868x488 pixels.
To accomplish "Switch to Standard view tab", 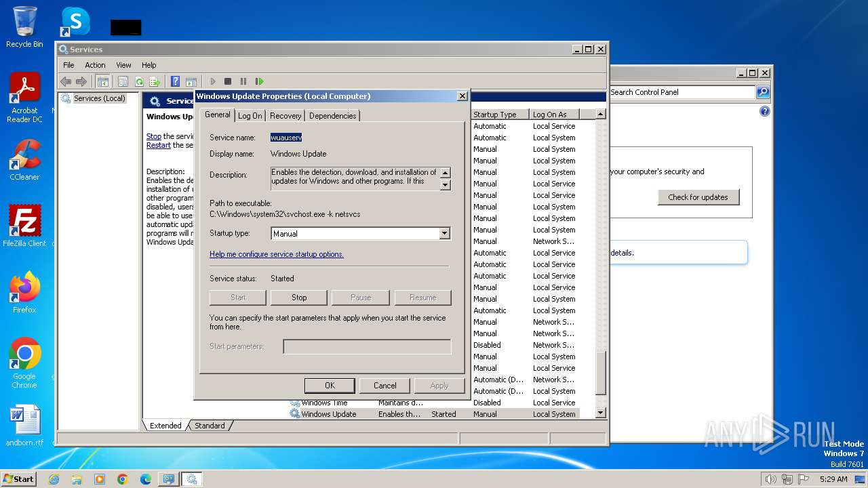I will [210, 426].
